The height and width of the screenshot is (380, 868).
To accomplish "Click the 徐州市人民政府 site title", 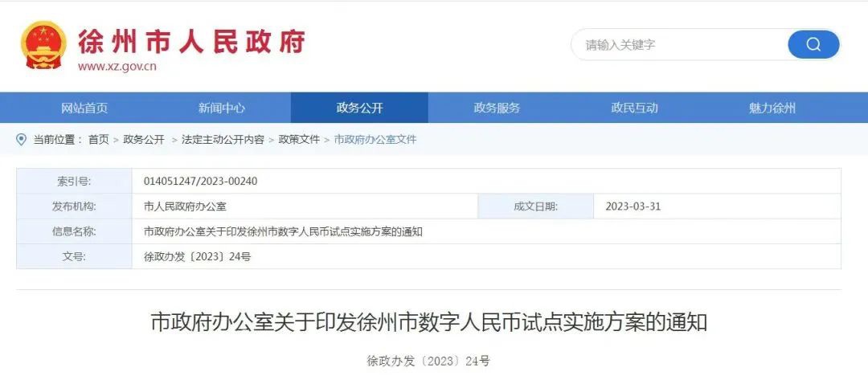I will (191, 42).
